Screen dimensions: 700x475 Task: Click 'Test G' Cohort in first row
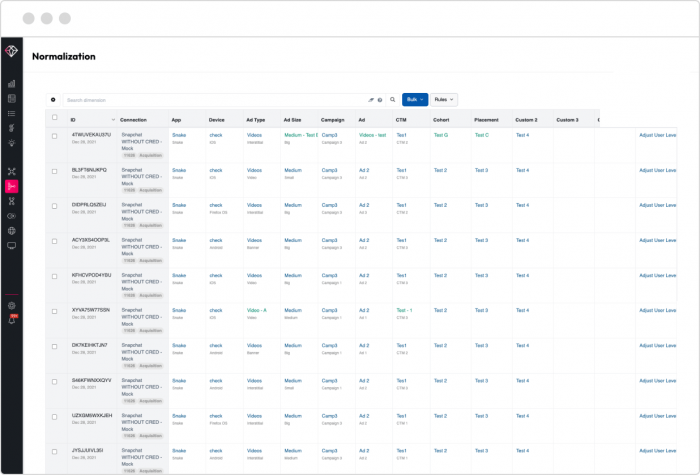[x=441, y=135]
